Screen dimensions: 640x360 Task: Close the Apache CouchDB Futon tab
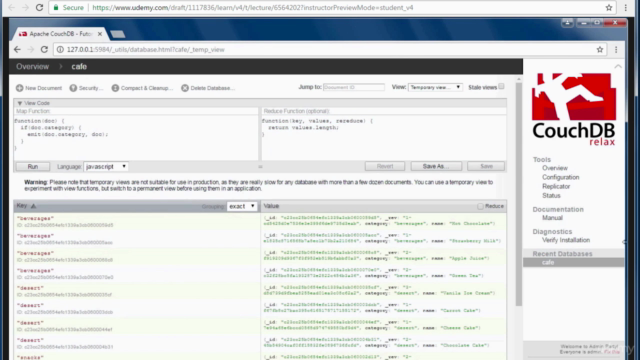(100, 34)
